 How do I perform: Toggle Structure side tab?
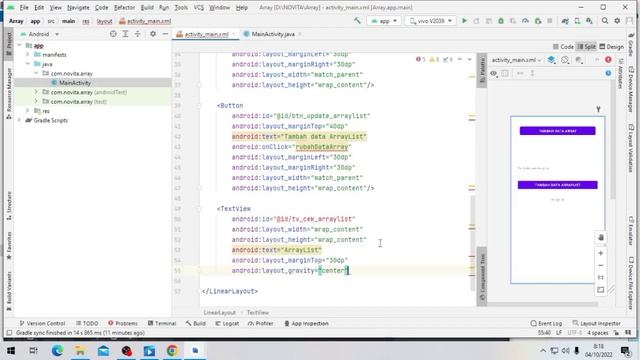(x=9, y=206)
